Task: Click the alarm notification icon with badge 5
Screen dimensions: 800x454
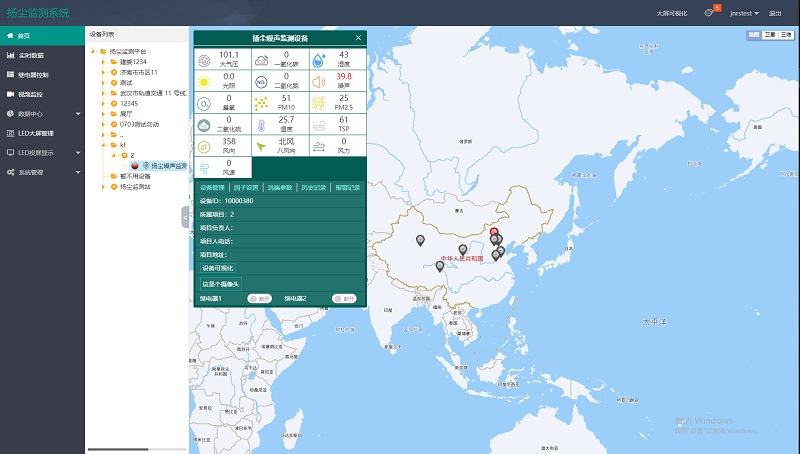Action: [709, 13]
